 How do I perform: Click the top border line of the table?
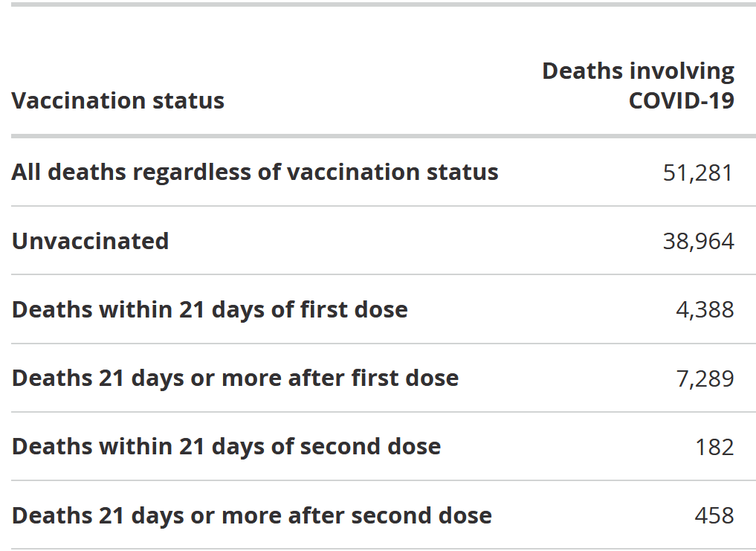point(384,4)
